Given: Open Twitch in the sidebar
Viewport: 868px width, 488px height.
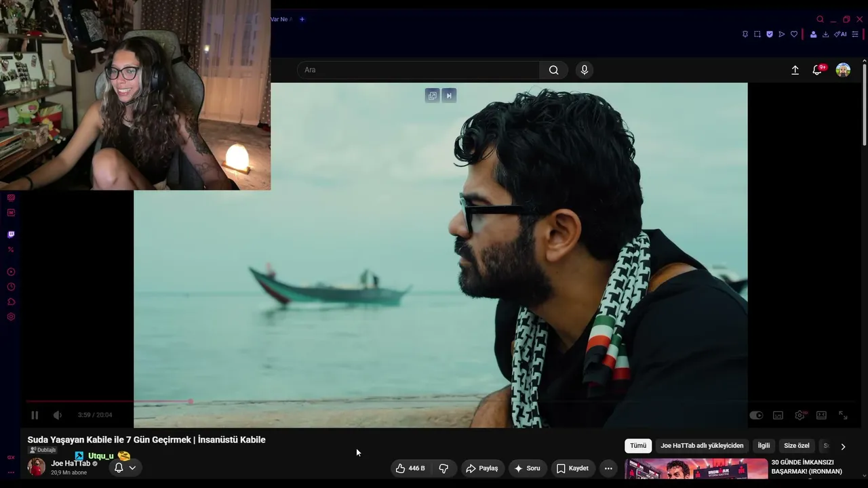Looking at the screenshot, I should (11, 235).
